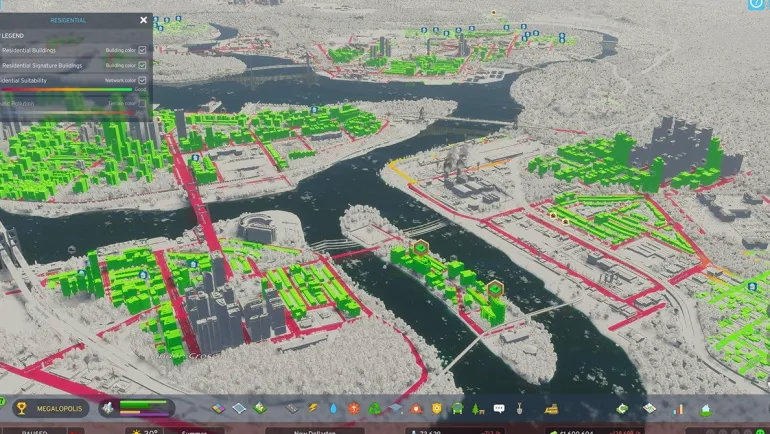Image resolution: width=770 pixels, height=434 pixels.
Task: Open the Areas/districts tool icon
Action: tap(239, 408)
